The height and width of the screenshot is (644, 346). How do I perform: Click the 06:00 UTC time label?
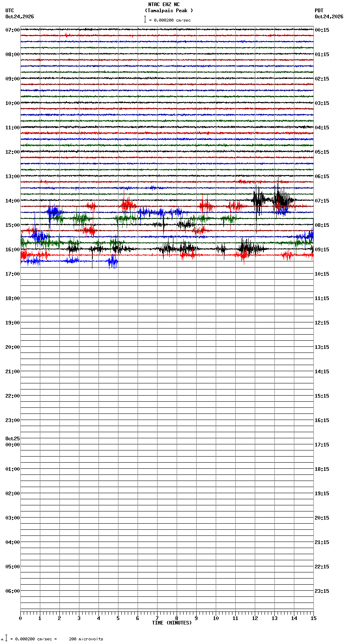(x=13, y=591)
